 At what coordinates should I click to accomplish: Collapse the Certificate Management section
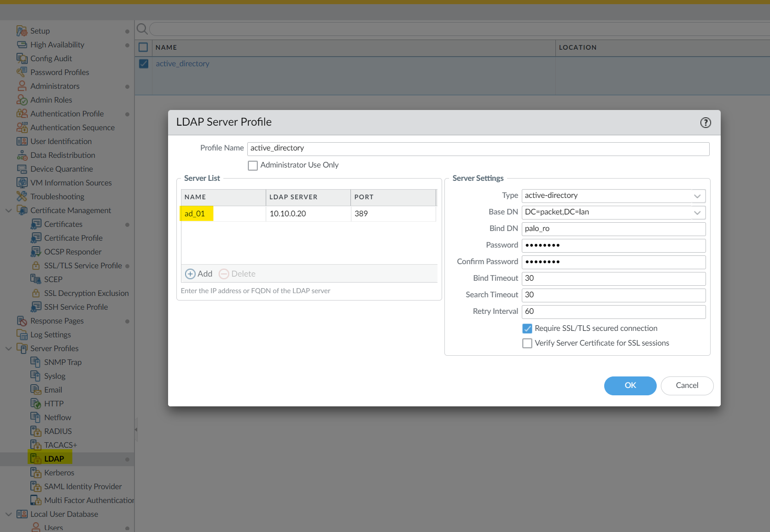(8, 210)
